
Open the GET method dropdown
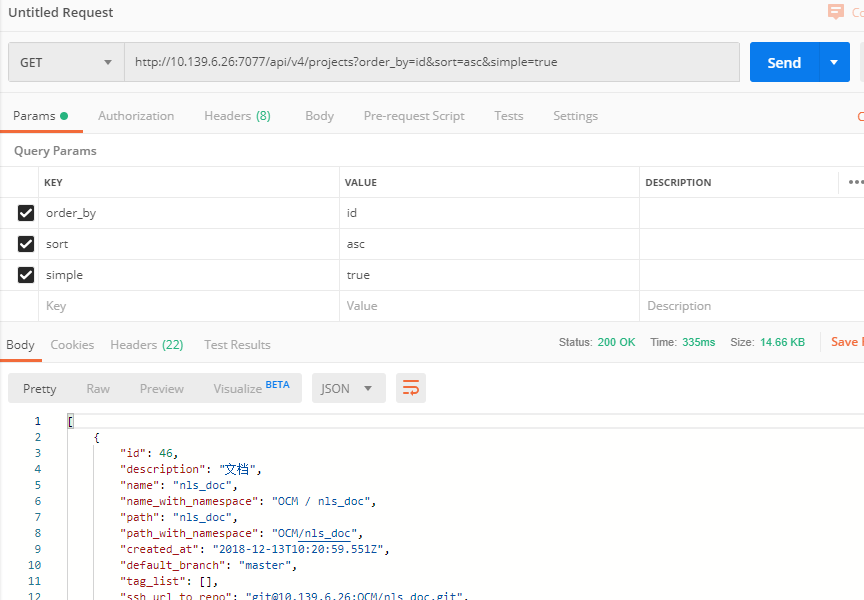click(x=66, y=62)
